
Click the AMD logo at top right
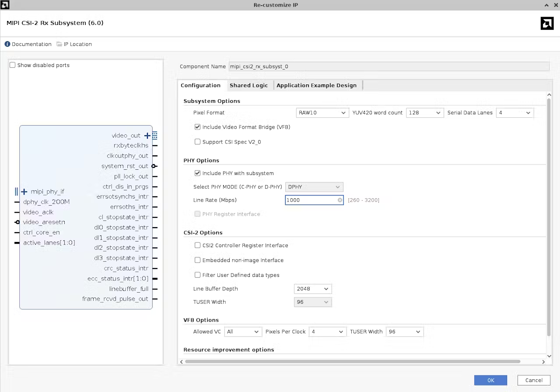[547, 23]
